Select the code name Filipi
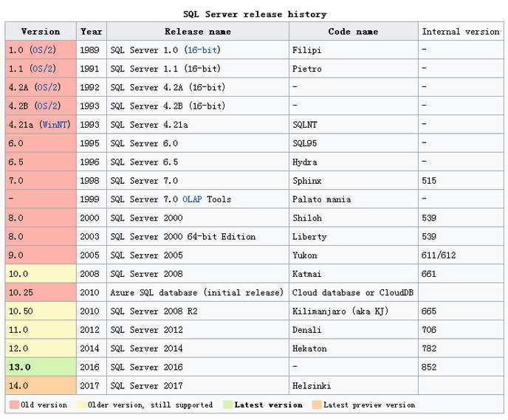Image resolution: width=508 pixels, height=420 pixels. click(x=307, y=50)
